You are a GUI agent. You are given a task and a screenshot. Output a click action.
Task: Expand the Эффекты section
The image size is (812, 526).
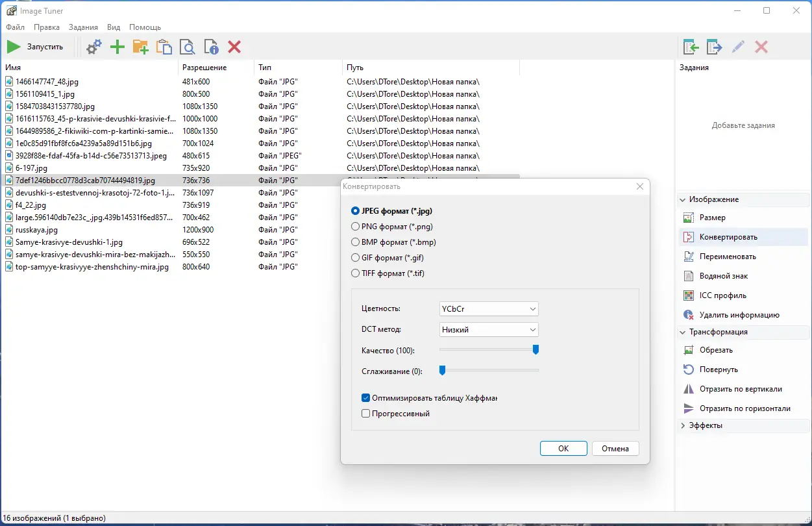click(683, 426)
